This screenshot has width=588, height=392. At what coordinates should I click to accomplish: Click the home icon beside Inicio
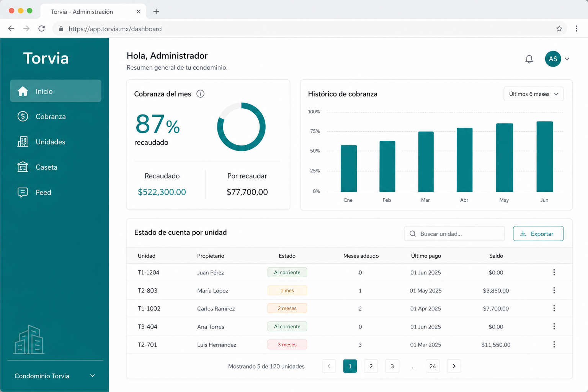point(23,91)
